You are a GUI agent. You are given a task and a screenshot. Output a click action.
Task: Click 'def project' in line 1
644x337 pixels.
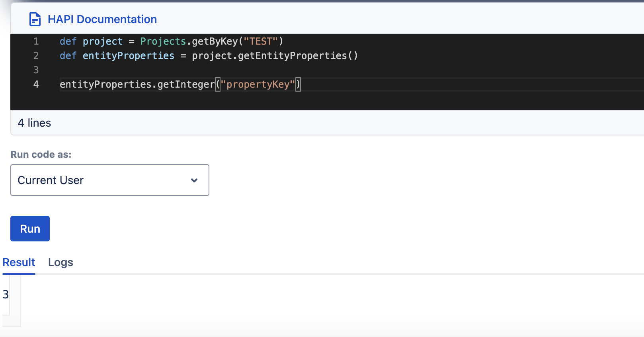[x=91, y=41]
